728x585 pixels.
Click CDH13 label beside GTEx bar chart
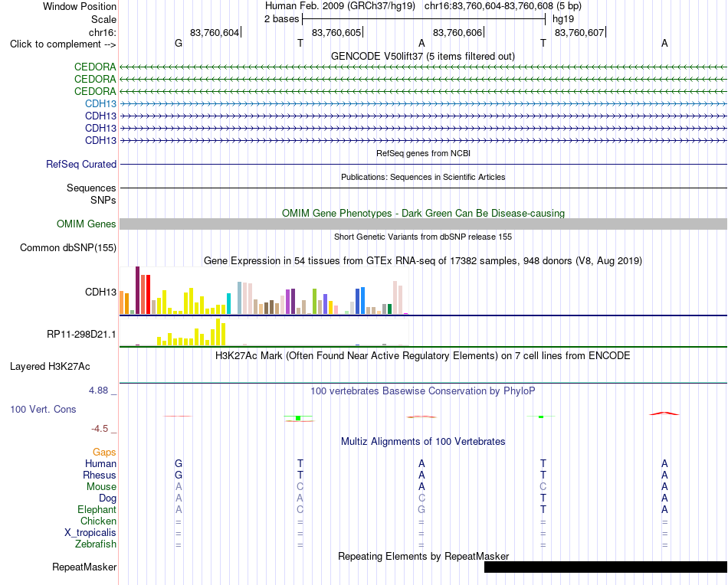click(x=100, y=292)
